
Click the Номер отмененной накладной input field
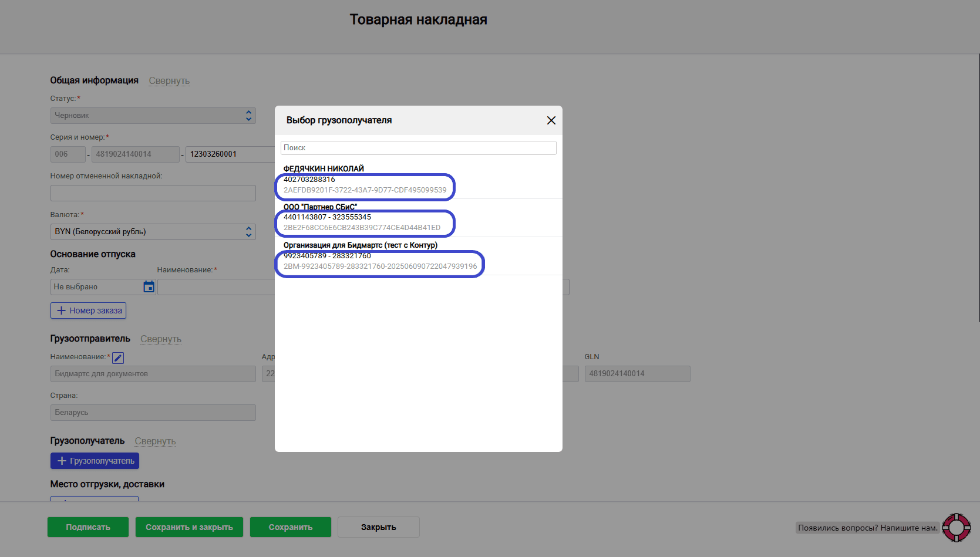tap(153, 193)
